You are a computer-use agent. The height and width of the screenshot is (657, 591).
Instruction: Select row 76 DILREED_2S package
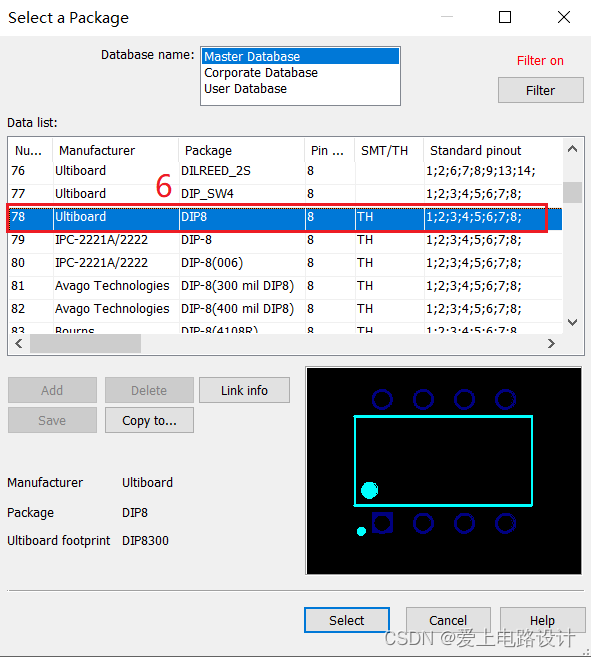pos(285,171)
